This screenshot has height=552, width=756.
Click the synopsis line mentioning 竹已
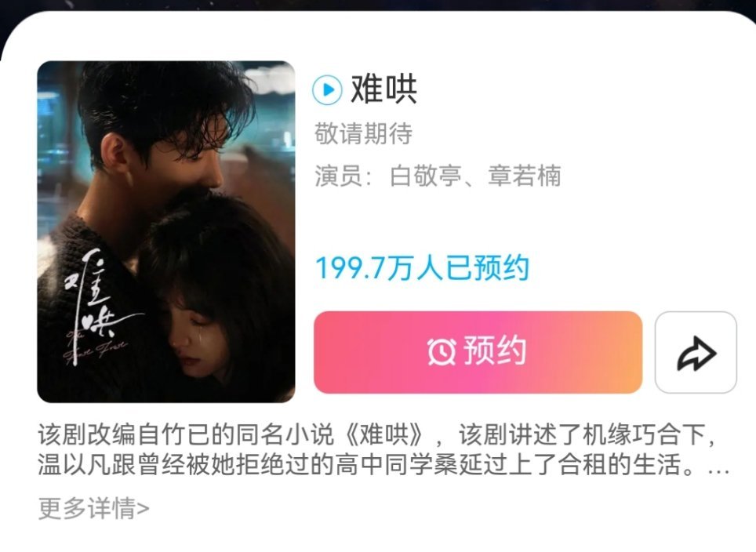376,434
